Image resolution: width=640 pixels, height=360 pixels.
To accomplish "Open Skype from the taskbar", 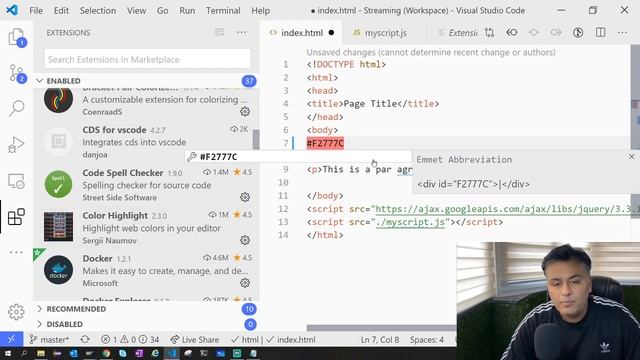I will click(122, 353).
